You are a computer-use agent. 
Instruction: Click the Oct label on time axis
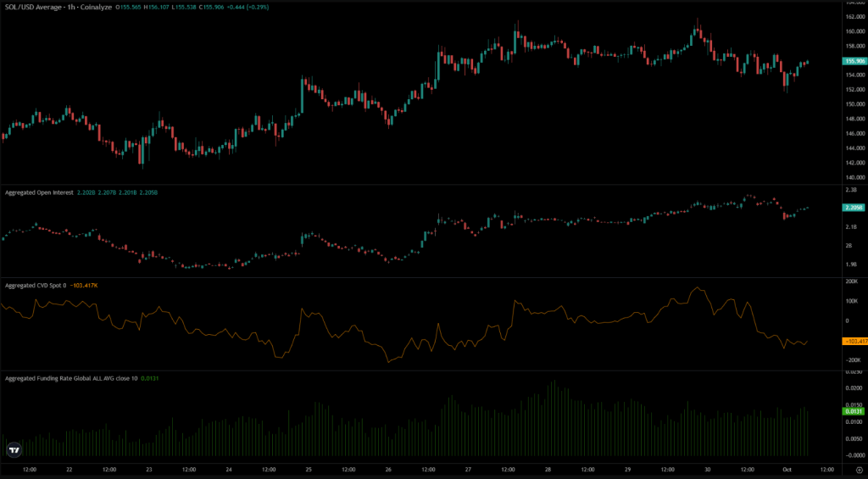[787, 470]
